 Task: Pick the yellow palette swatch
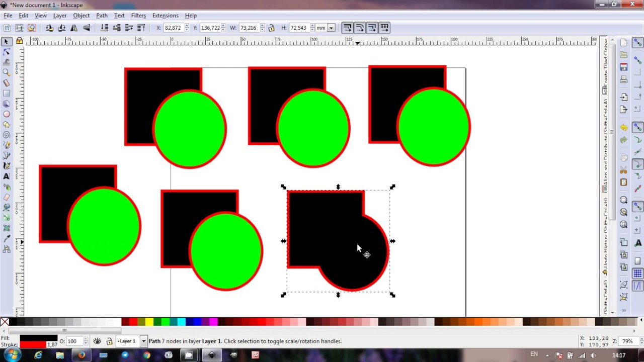149,322
